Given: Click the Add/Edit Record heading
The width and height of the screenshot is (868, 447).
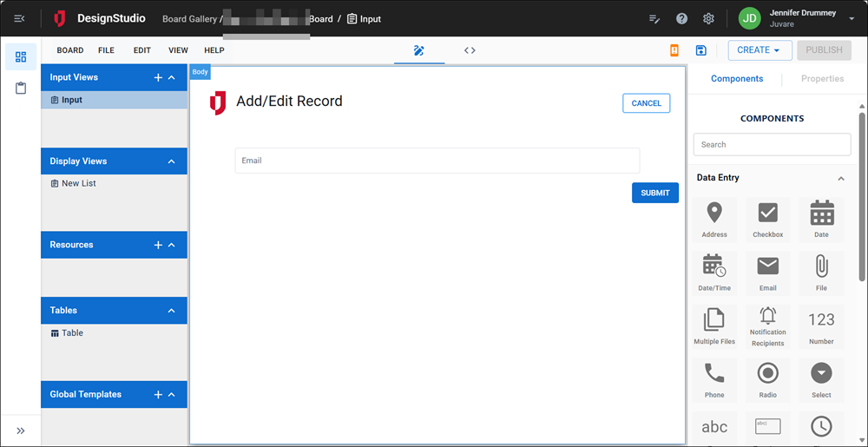Looking at the screenshot, I should [290, 102].
